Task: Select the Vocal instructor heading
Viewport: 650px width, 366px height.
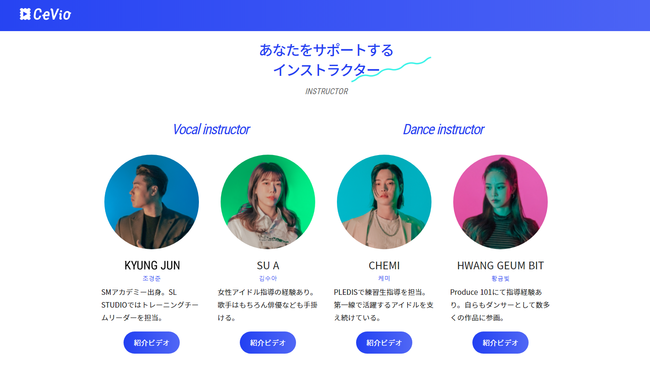Action: [211, 129]
